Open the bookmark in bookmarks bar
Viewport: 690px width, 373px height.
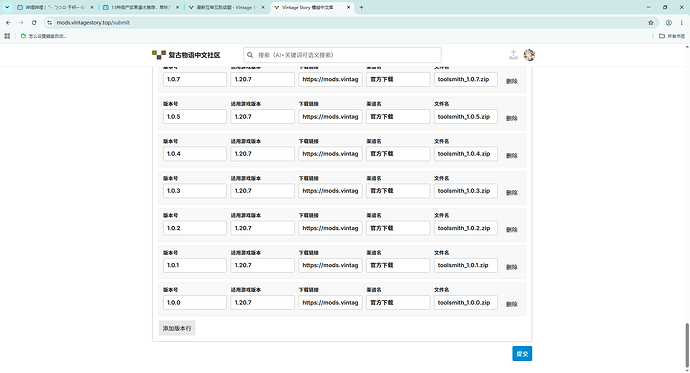[x=44, y=36]
